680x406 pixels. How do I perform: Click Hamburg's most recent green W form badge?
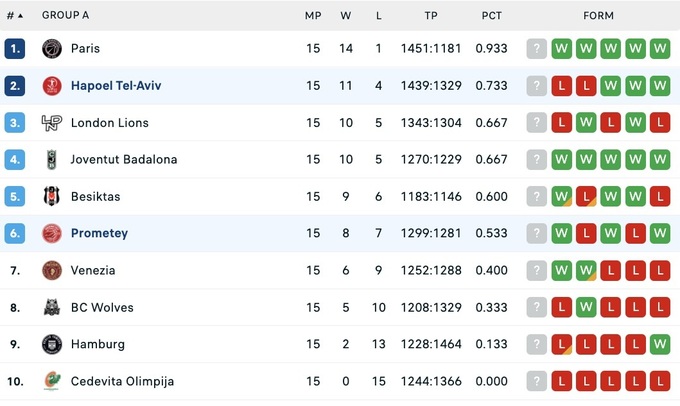pyautogui.click(x=659, y=344)
